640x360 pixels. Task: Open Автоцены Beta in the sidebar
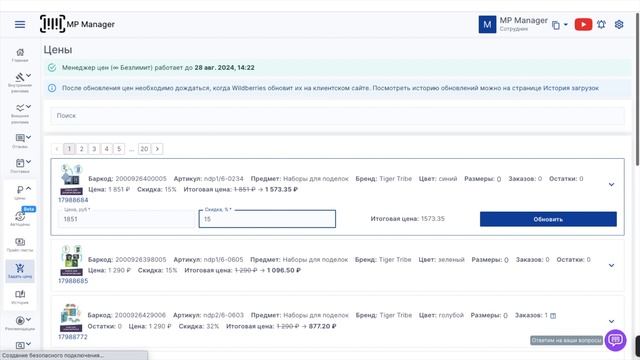pyautogui.click(x=20, y=218)
